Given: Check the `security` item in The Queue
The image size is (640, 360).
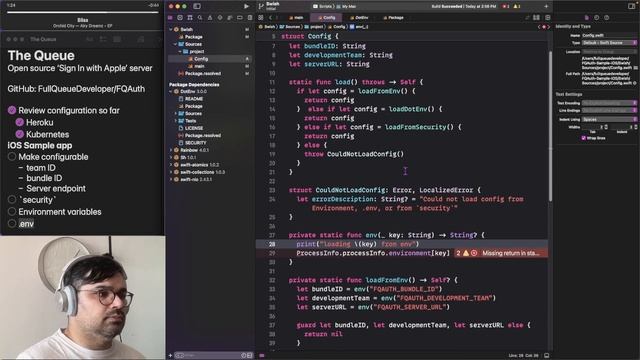Looking at the screenshot, I should coord(12,200).
